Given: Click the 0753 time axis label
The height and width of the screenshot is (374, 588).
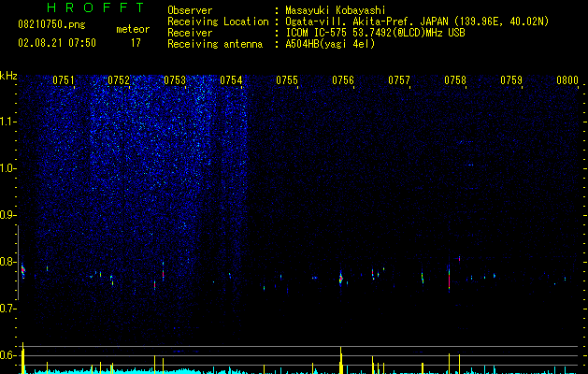Looking at the screenshot, I should click(x=175, y=80).
